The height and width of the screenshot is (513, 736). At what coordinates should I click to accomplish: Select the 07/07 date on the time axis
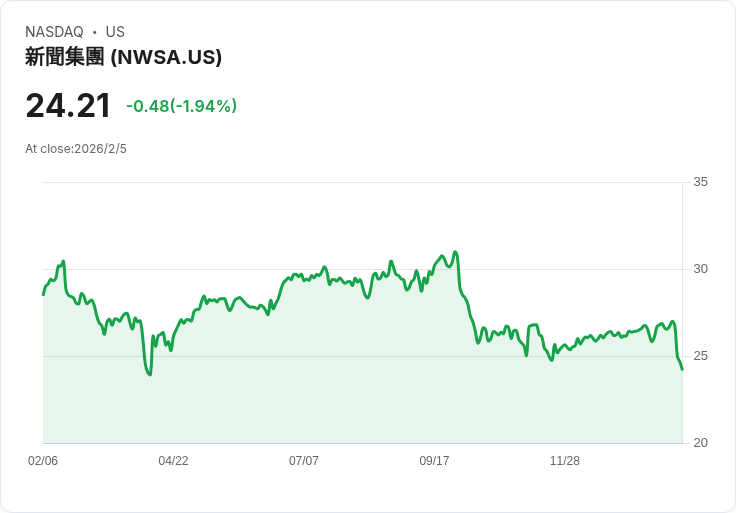click(304, 461)
